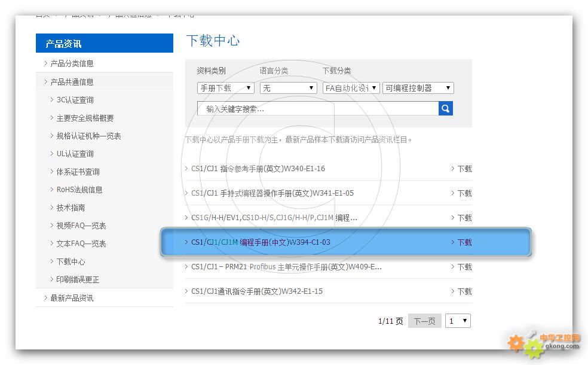Open 文本FAQ一览表 sidebar item

click(81, 244)
